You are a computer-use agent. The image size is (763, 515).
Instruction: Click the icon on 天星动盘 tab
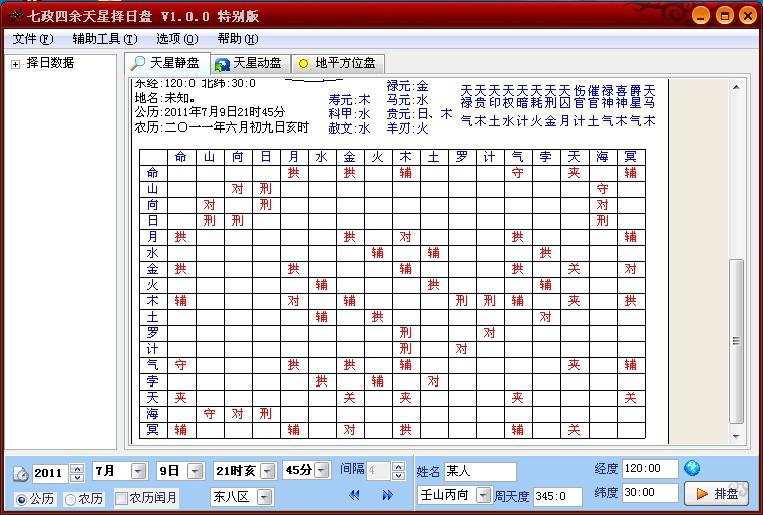222,64
